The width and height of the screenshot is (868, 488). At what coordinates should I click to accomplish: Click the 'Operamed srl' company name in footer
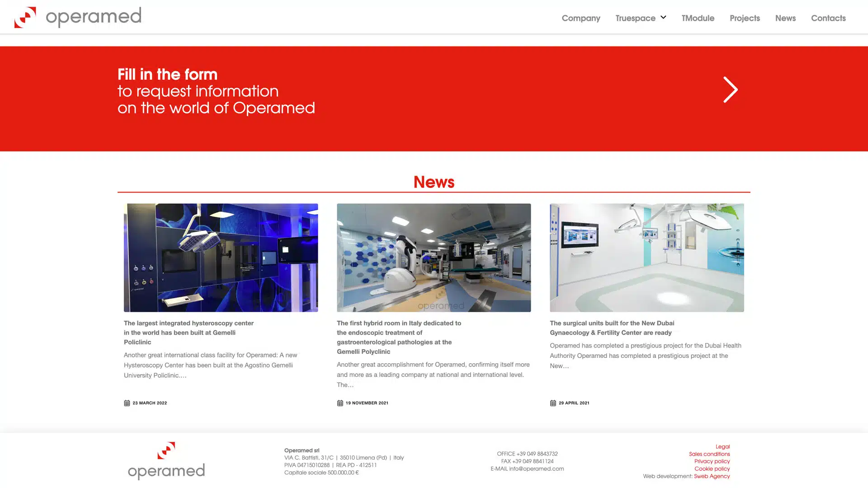tap(302, 450)
